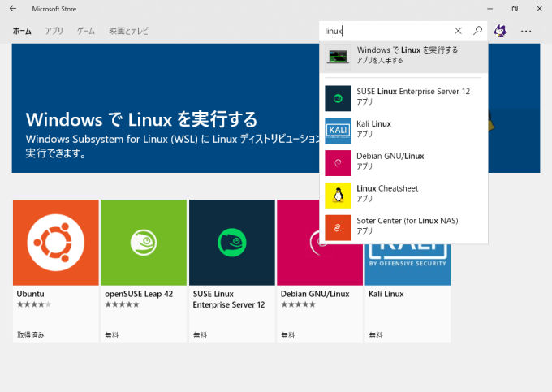Screen dimensions: 552x392
Task: Open the SUSE Linux Enterprise Server tile image
Action: tap(232, 243)
